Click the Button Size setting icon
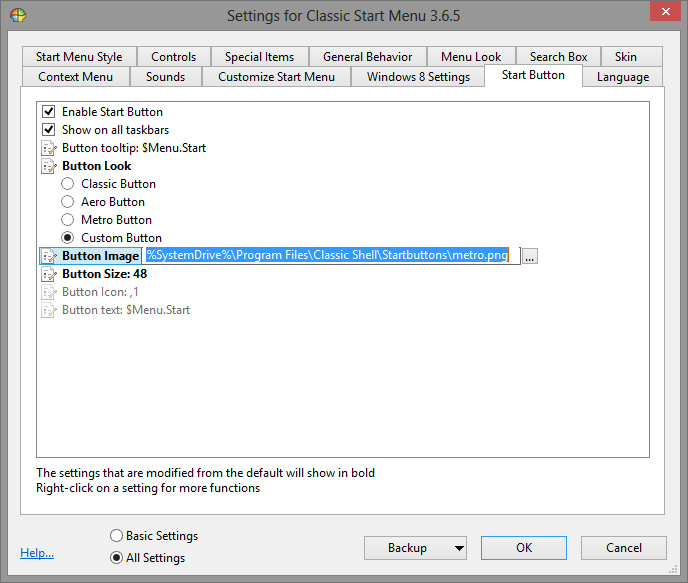688x583 pixels. coord(49,274)
